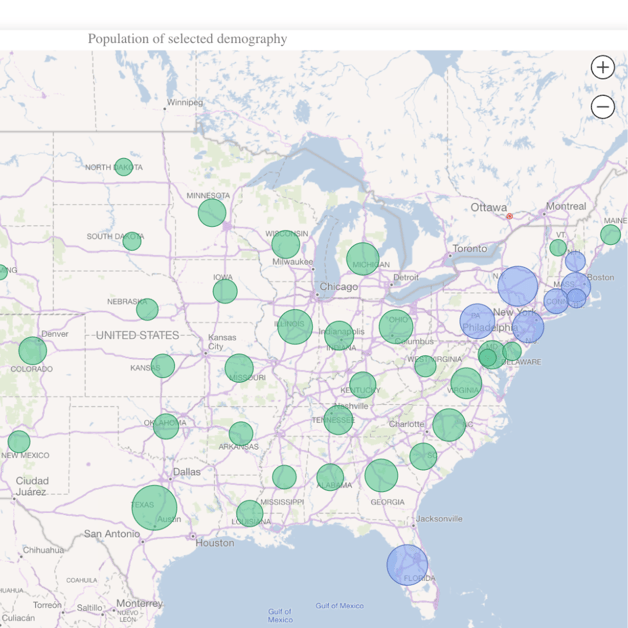
Task: Select the Minnesota green bubble
Action: pyautogui.click(x=212, y=213)
